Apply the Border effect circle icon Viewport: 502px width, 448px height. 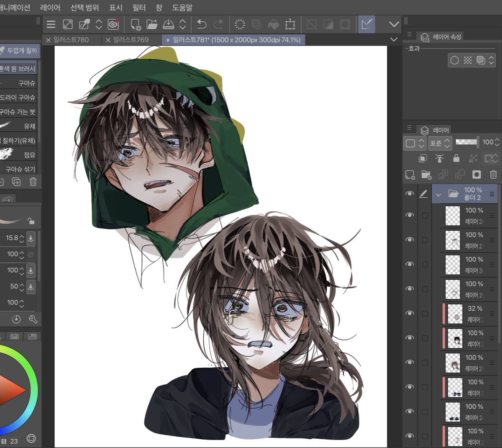tap(454, 60)
